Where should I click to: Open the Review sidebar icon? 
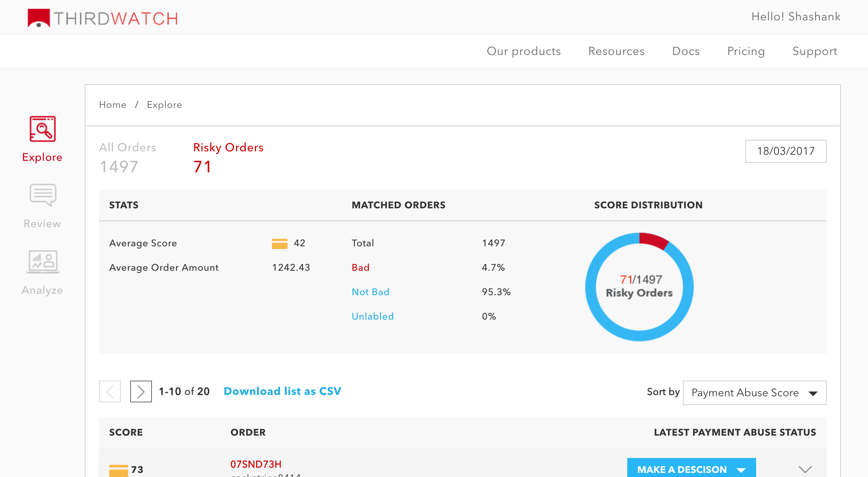point(43,195)
